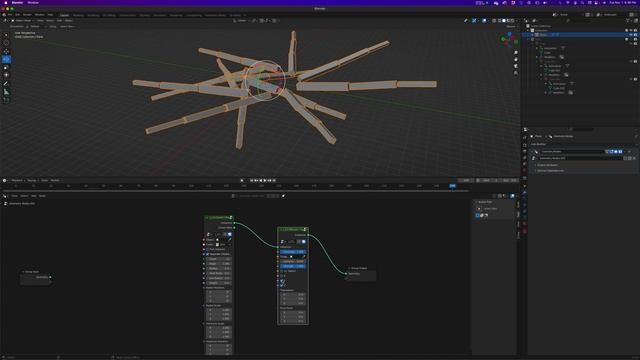Open the Help menu

click(x=50, y=15)
